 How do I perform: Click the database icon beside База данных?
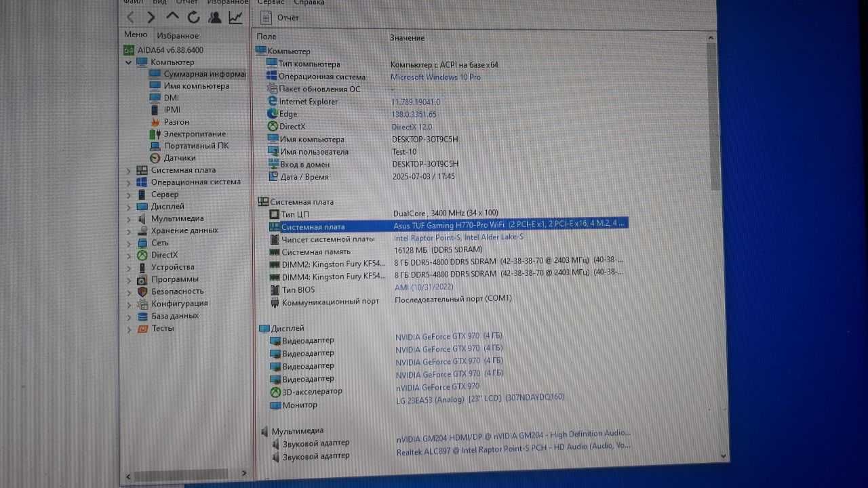(142, 316)
